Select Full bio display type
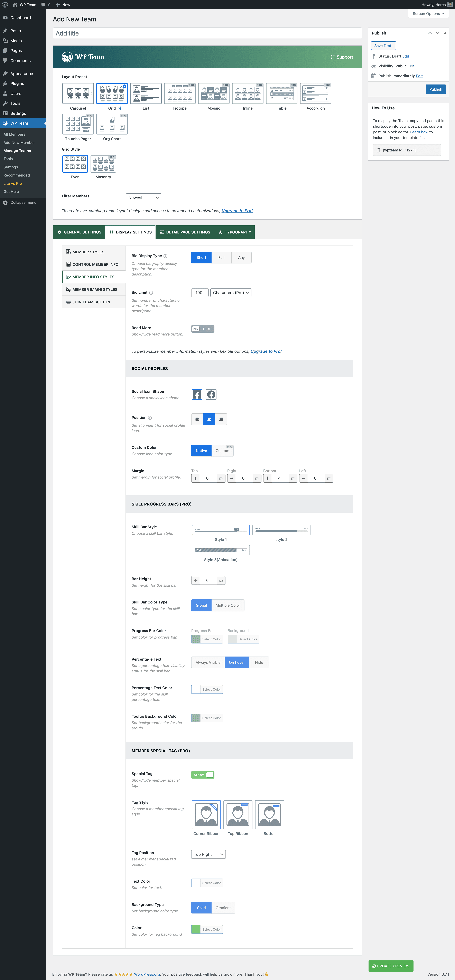The image size is (455, 980). 221,258
